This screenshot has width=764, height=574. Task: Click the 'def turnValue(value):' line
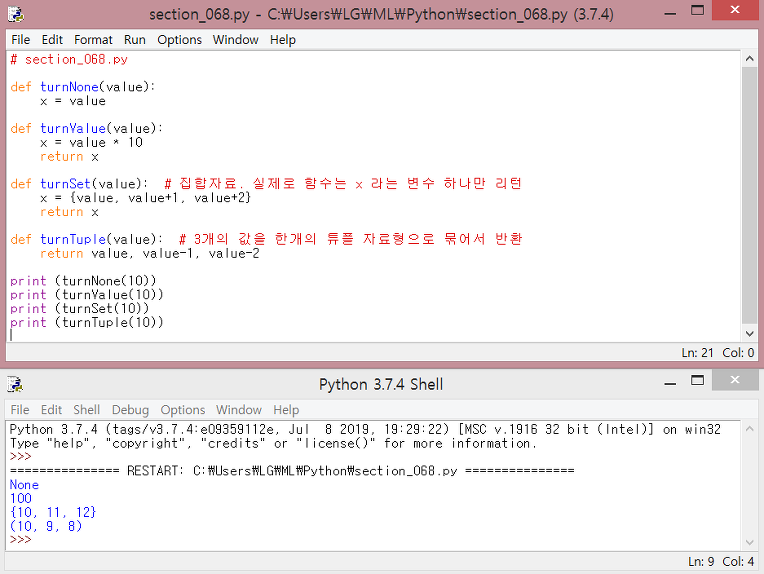[86, 129]
